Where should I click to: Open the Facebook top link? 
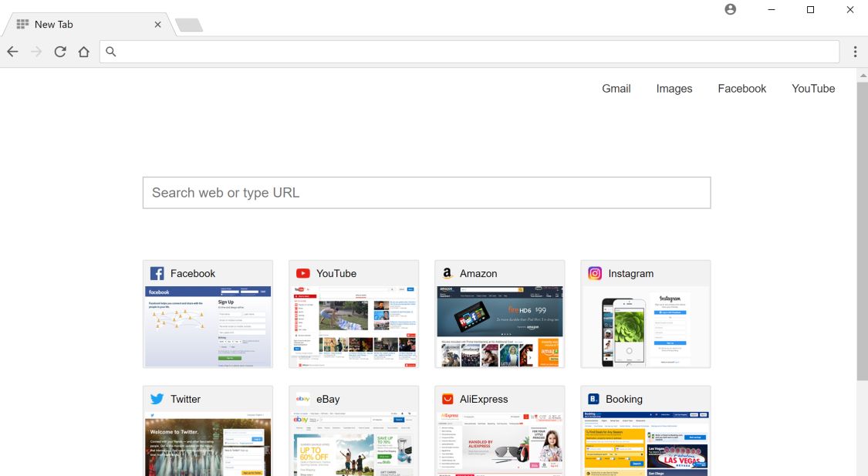(741, 89)
